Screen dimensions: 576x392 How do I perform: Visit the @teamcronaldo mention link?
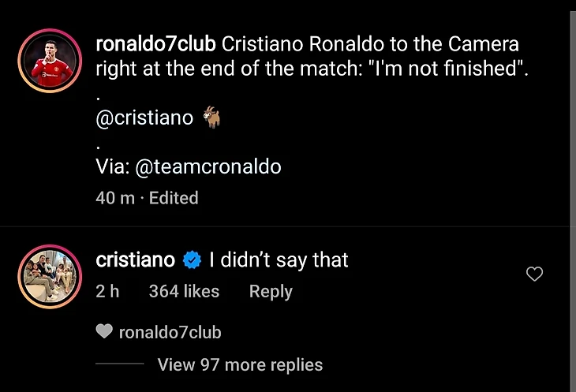pyautogui.click(x=208, y=167)
